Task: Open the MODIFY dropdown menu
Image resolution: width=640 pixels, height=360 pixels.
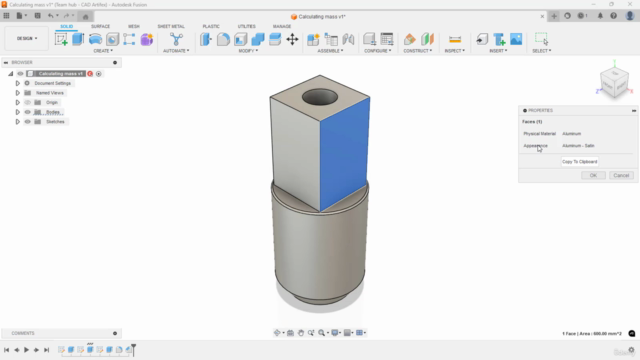Action: (248, 51)
